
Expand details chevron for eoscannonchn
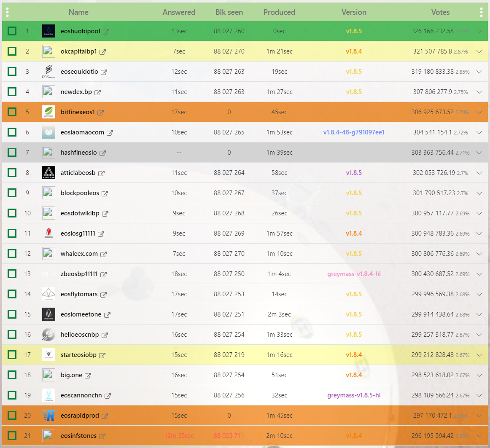[479, 395]
